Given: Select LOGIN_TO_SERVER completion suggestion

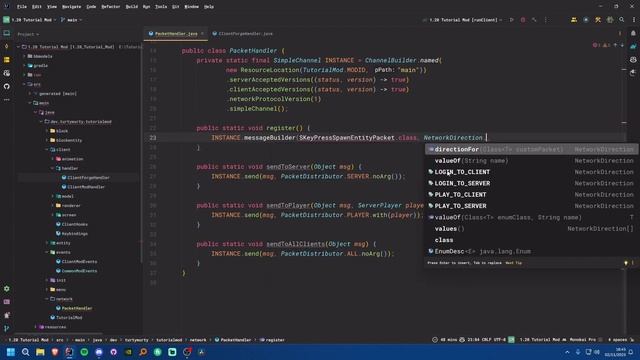Looking at the screenshot, I should (x=531, y=183).
